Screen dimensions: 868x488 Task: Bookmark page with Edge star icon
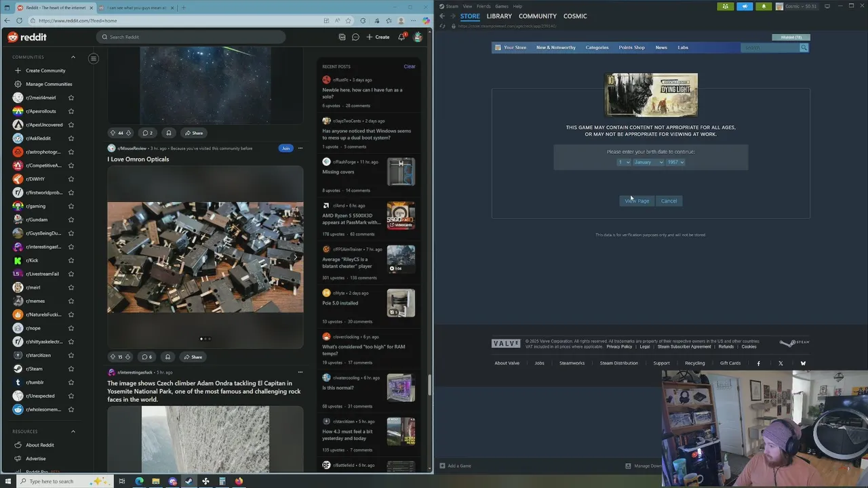tap(349, 20)
